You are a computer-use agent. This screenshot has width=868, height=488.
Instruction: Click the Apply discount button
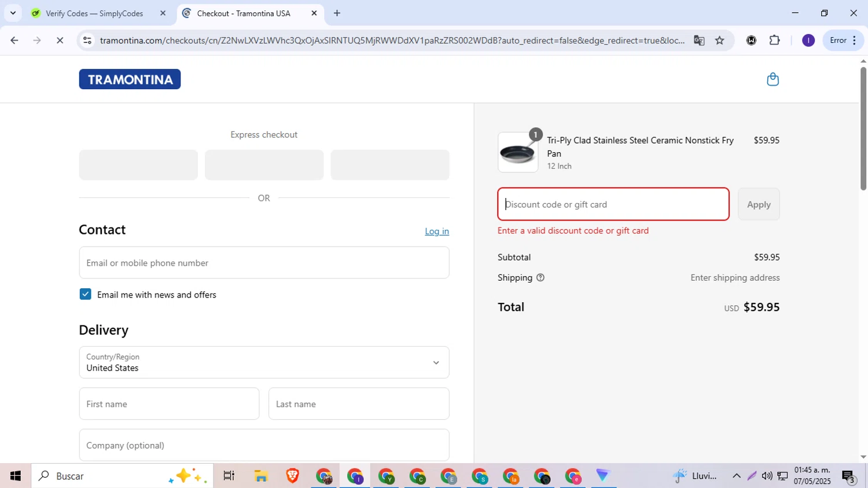pyautogui.click(x=759, y=204)
